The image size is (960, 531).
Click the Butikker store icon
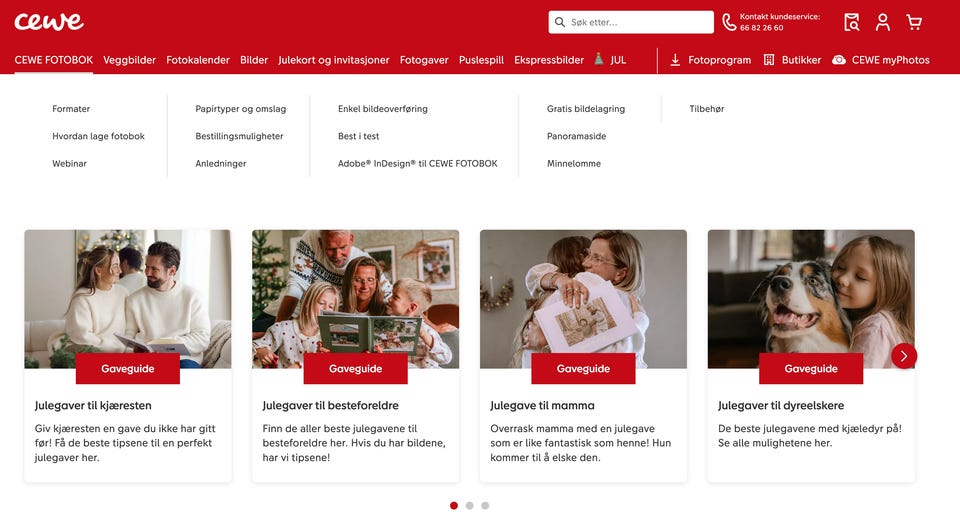[x=769, y=60]
